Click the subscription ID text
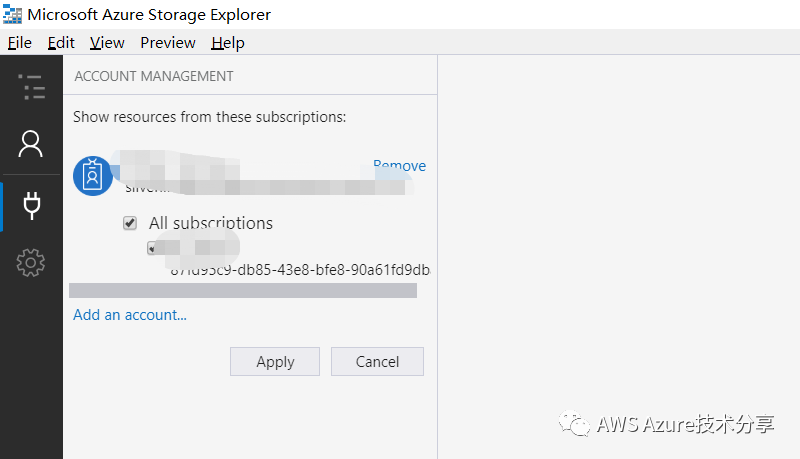The height and width of the screenshot is (459, 800). 301,270
